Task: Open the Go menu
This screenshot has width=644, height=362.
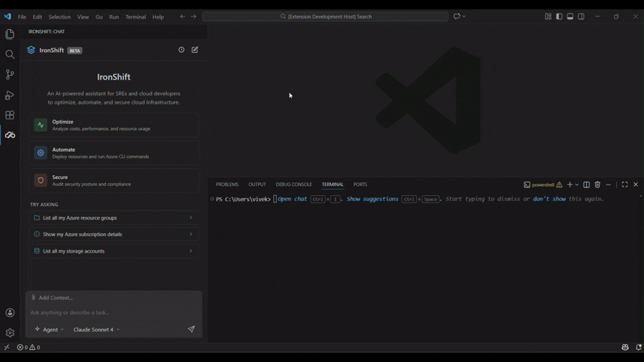Action: pyautogui.click(x=99, y=17)
